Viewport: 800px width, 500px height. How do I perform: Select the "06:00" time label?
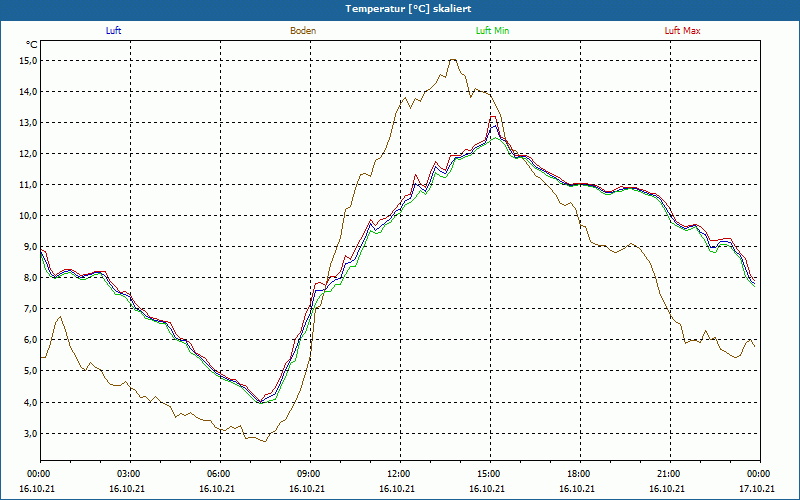click(x=218, y=474)
